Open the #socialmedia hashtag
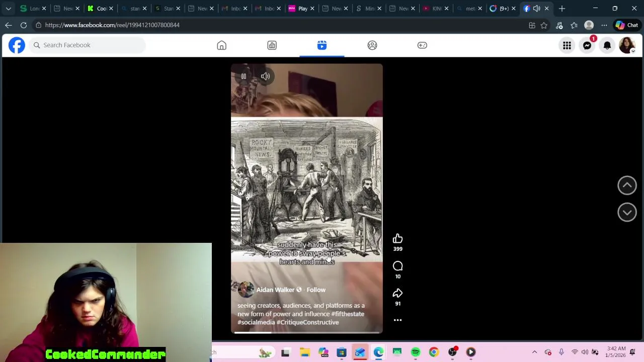644x362 pixels. [256, 322]
